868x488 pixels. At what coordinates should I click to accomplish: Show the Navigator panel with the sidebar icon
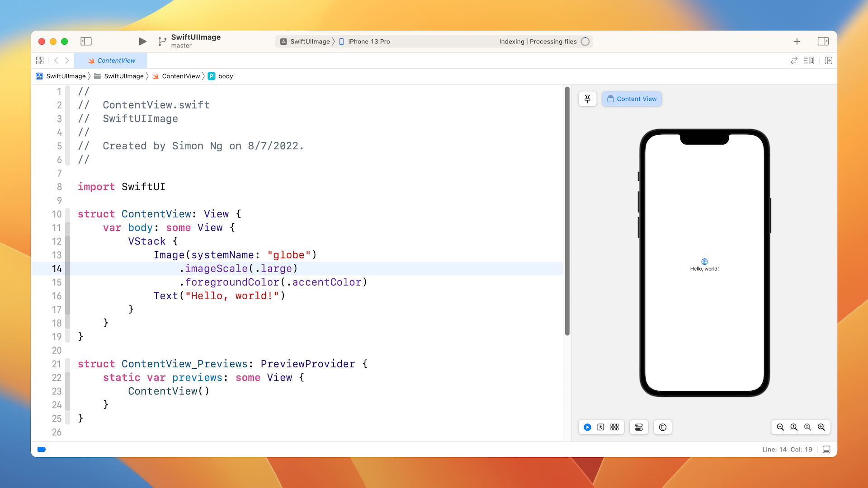coord(86,41)
